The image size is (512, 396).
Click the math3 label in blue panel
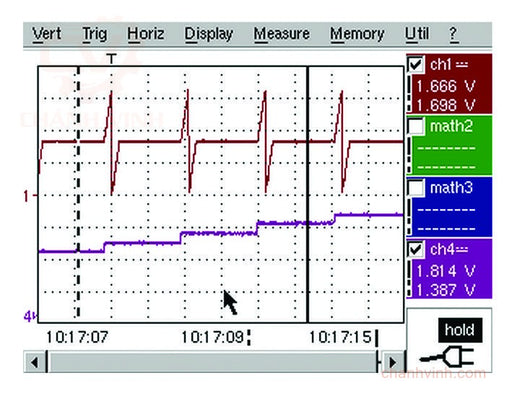pos(451,188)
